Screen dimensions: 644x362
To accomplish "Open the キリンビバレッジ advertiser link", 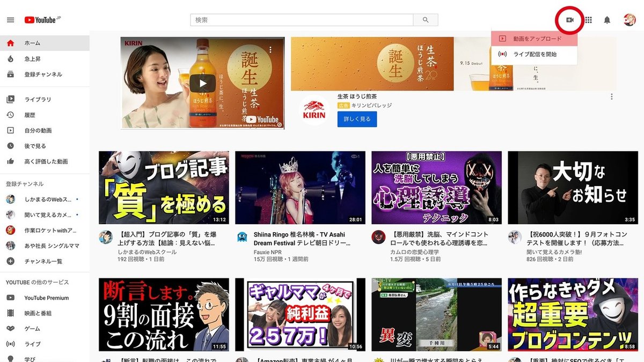I will pyautogui.click(x=370, y=106).
